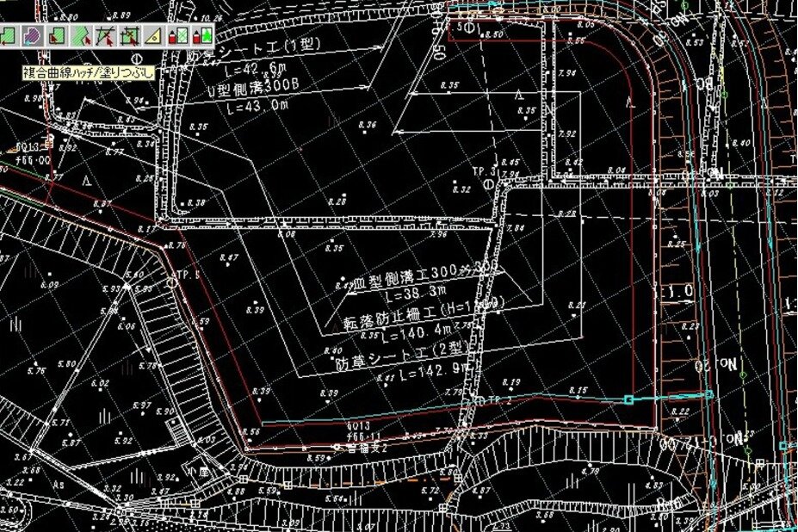The width and height of the screenshot is (798, 532).
Task: Pick the grid-intersection hatch tool
Action: point(131,35)
